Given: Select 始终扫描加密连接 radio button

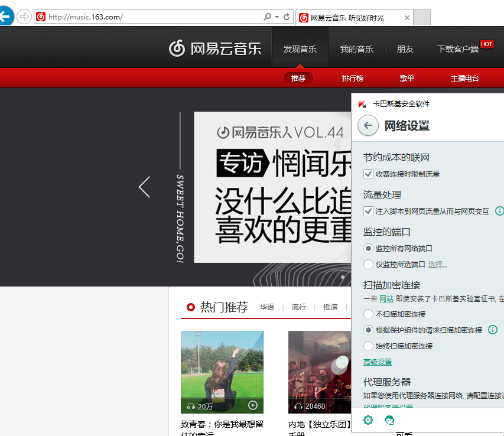Looking at the screenshot, I should (x=368, y=346).
